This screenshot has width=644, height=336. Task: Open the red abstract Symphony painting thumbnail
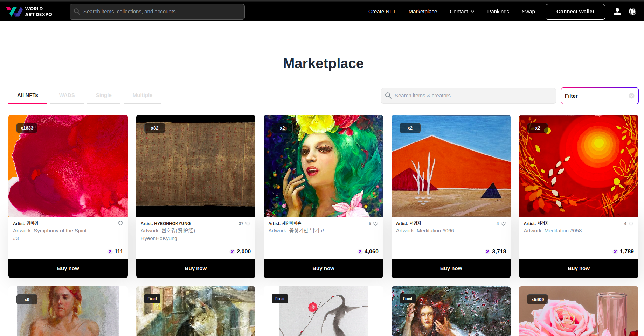(68, 166)
